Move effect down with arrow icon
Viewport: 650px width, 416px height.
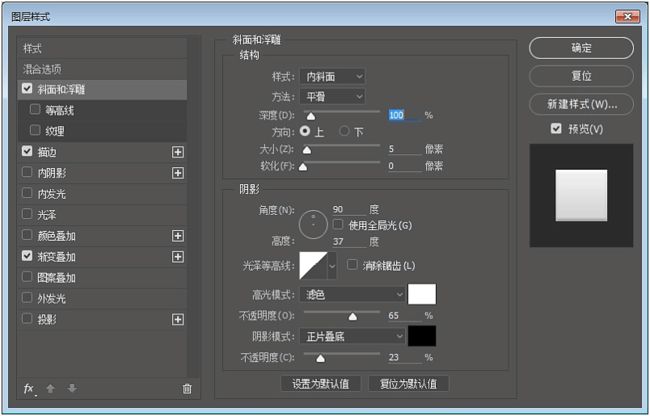pos(72,388)
